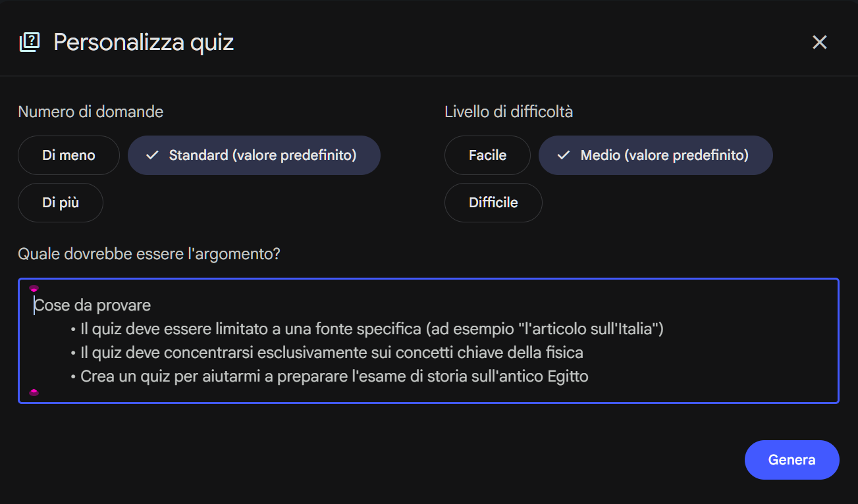Screen dimensions: 858x504
Task: Click the pink marker at the text box bottom
Action: pyautogui.click(x=34, y=392)
